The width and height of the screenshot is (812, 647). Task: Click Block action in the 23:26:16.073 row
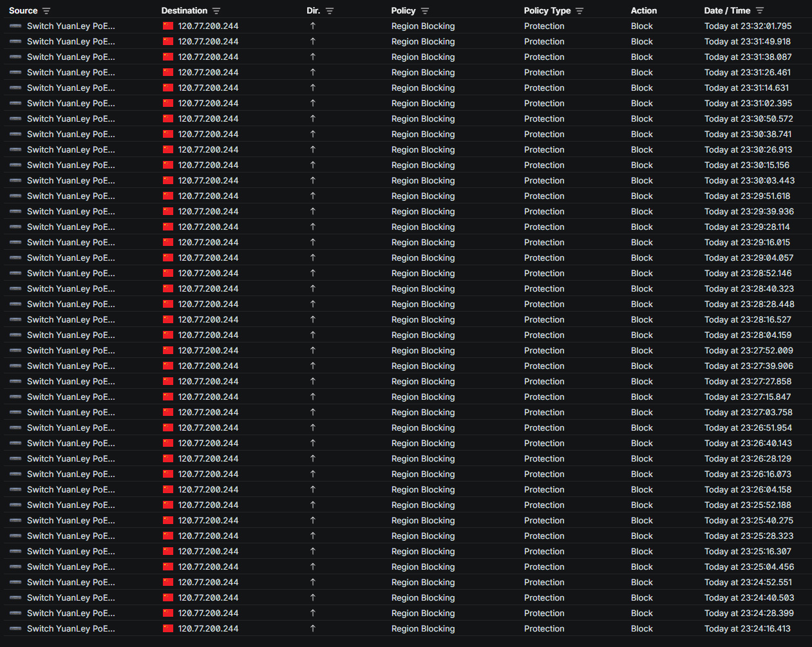(x=641, y=474)
